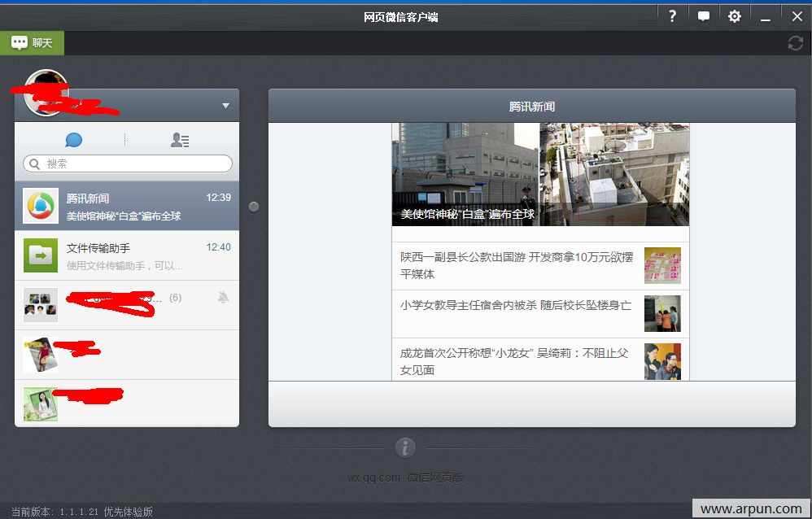The width and height of the screenshot is (812, 519).
Task: Switch to the chat list bubble icon
Action: click(74, 140)
